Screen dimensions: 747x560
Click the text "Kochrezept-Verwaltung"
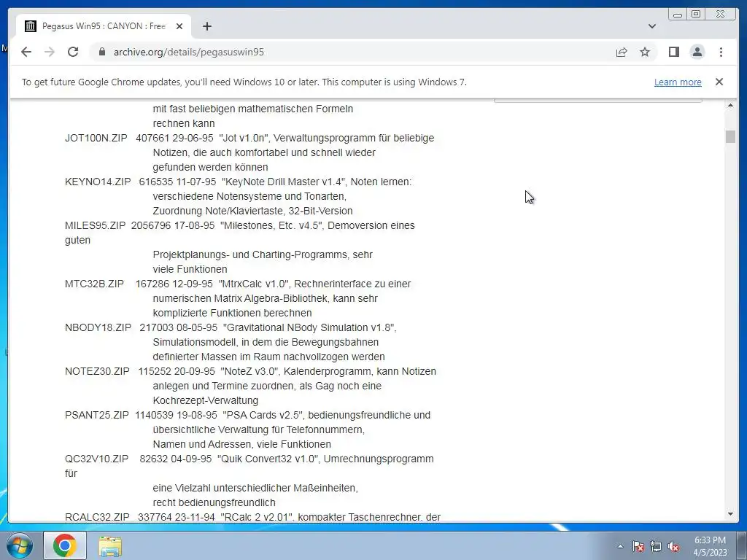(205, 400)
